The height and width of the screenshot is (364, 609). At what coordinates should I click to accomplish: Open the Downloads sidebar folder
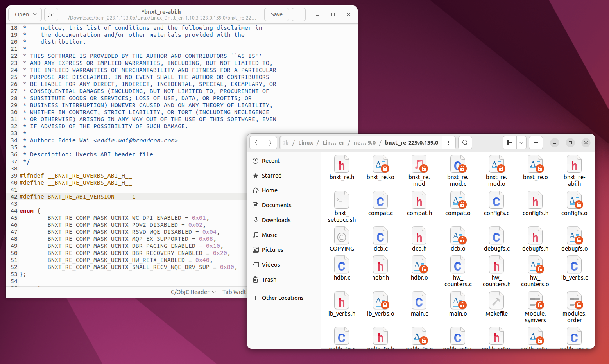276,220
